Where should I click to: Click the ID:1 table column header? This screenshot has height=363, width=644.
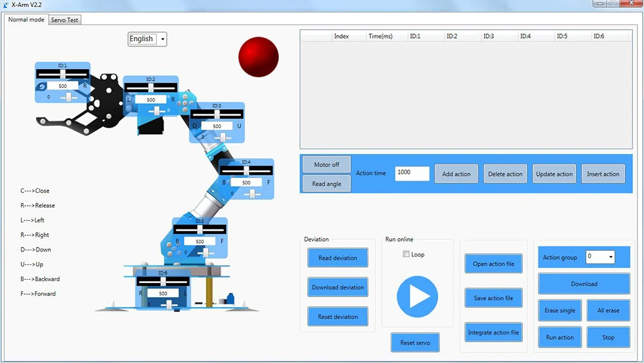(x=426, y=36)
